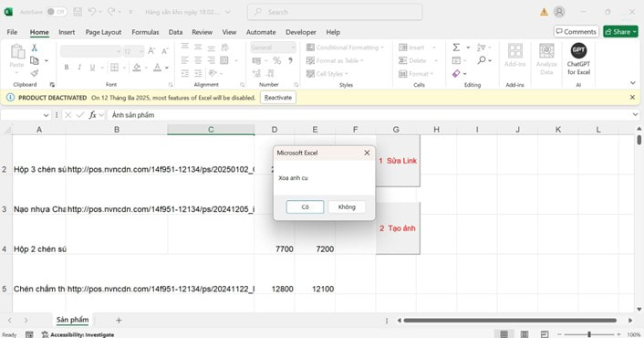Click the Format Painter icon
The height and width of the screenshot is (338, 644).
[x=35, y=73]
